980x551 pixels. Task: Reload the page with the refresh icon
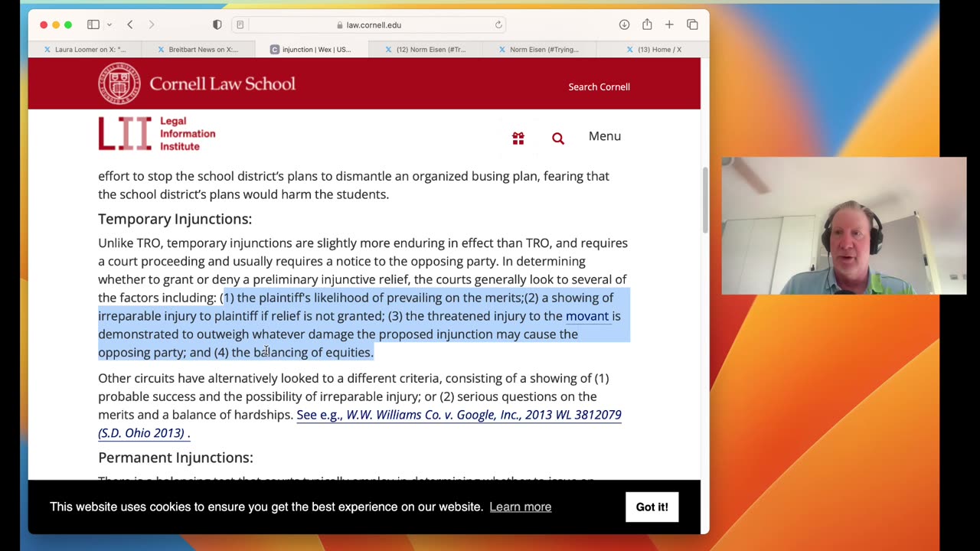[x=498, y=24]
